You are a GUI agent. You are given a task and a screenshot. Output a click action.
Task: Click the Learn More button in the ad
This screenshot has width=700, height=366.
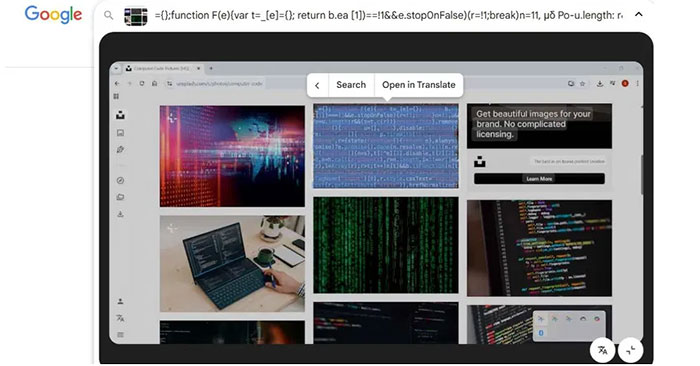tap(539, 179)
